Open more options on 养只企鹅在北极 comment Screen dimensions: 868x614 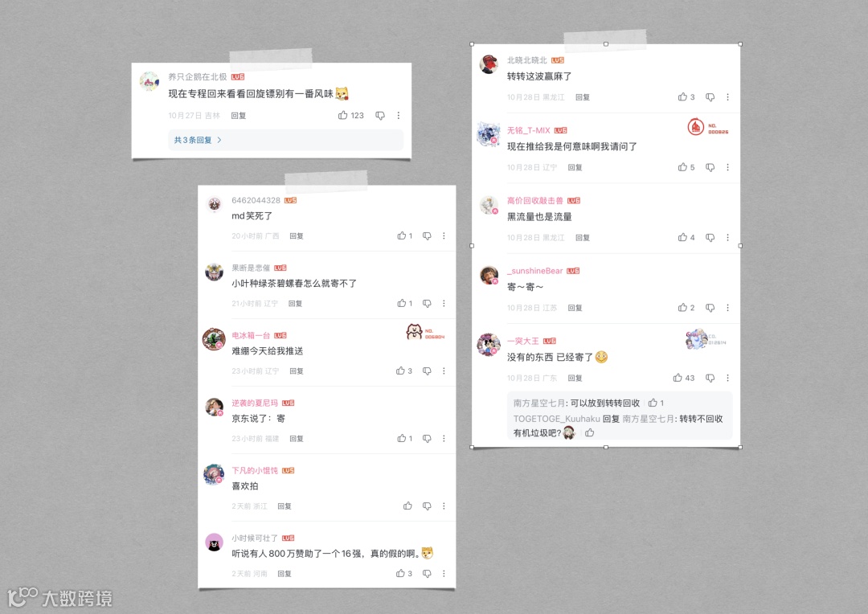398,115
